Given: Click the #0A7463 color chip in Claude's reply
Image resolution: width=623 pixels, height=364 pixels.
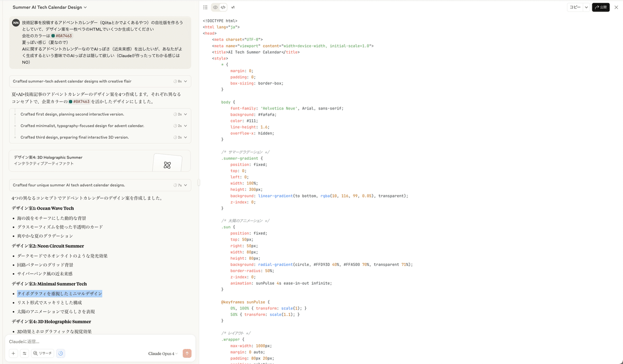Looking at the screenshot, I should (x=79, y=102).
